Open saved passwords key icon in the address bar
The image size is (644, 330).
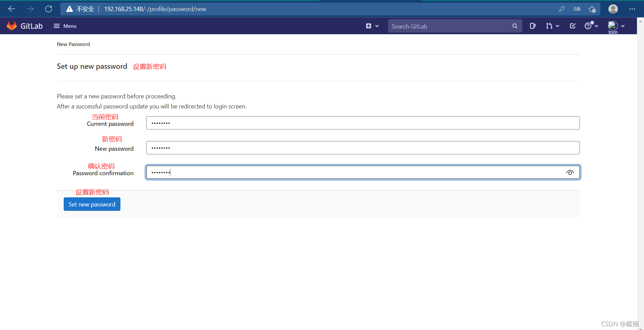(x=562, y=9)
